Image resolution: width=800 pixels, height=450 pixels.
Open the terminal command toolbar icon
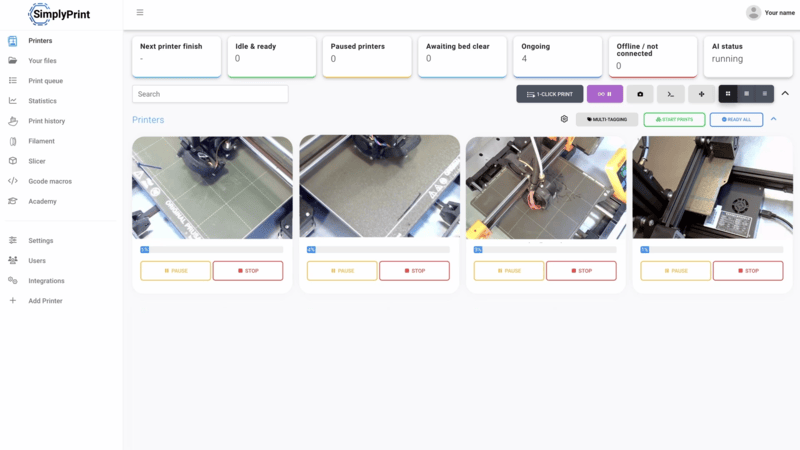point(670,94)
